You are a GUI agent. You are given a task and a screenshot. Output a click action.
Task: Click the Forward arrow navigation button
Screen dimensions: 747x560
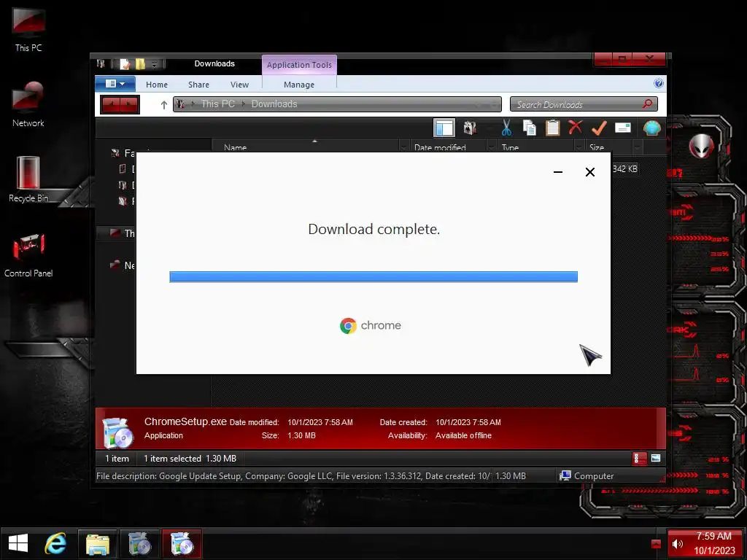(x=130, y=104)
